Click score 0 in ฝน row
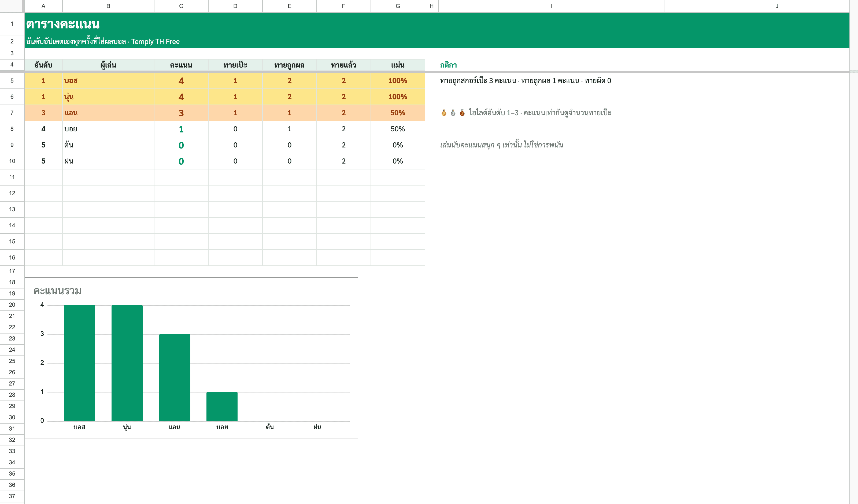Screen dimensions: 858x504 [181, 161]
